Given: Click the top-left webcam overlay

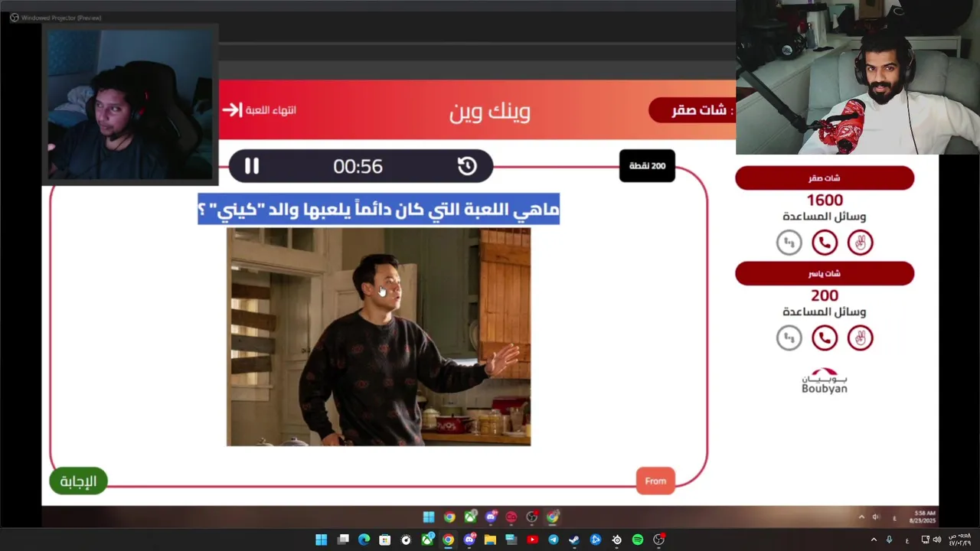Looking at the screenshot, I should pyautogui.click(x=130, y=104).
